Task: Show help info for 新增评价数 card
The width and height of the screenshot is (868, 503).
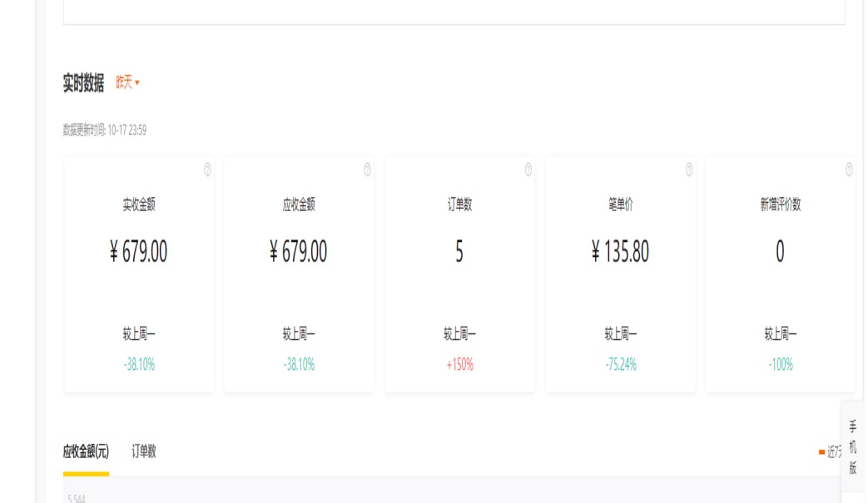Action: coord(849,170)
